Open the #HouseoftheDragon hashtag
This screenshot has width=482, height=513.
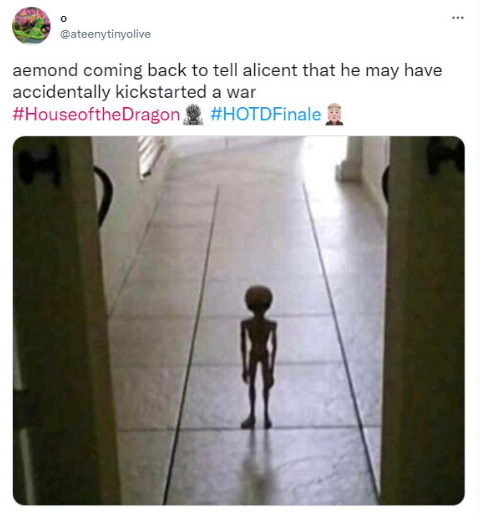click(x=96, y=114)
